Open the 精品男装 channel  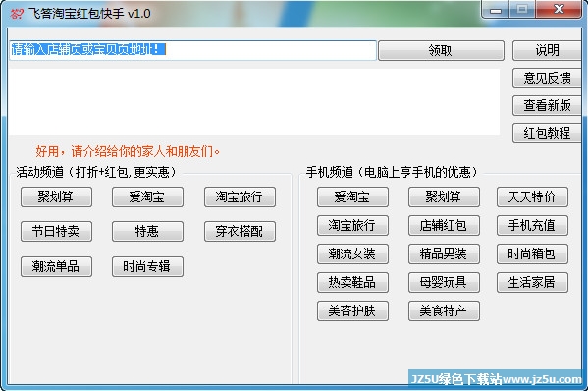[x=444, y=254]
